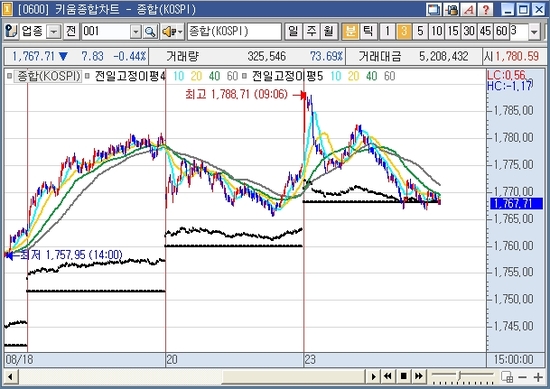Image resolution: width=550 pixels, height=389 pixels.
Task: Adjust the chart zoom slider handle
Action: pos(459,375)
